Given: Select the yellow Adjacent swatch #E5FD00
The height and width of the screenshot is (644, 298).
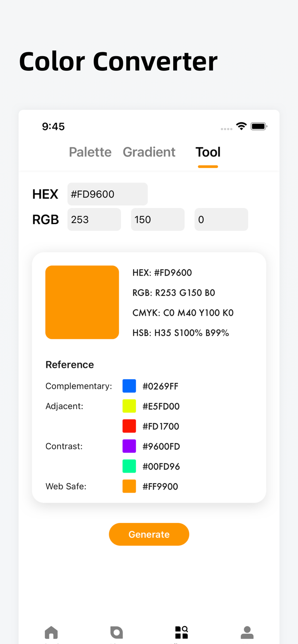Looking at the screenshot, I should [x=129, y=406].
